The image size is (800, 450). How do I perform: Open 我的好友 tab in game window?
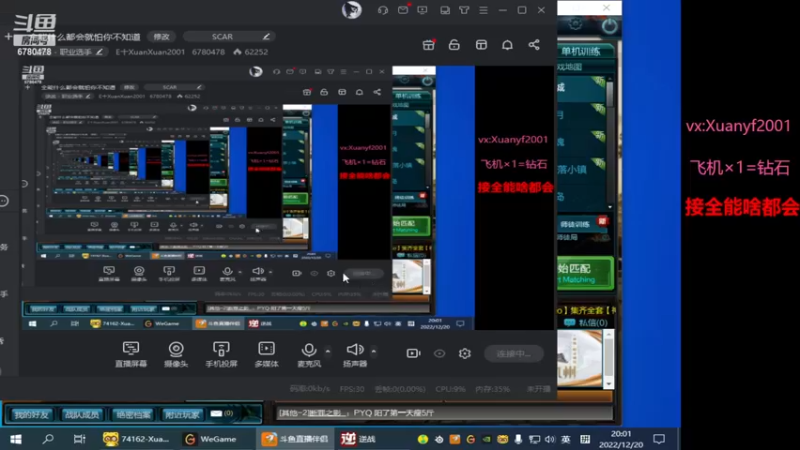point(32,414)
